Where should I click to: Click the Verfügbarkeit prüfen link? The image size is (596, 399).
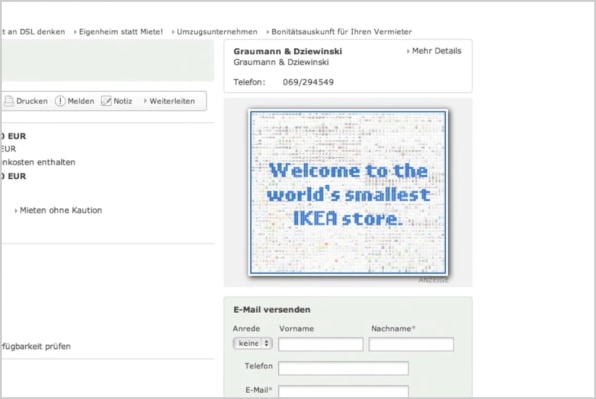(35, 346)
